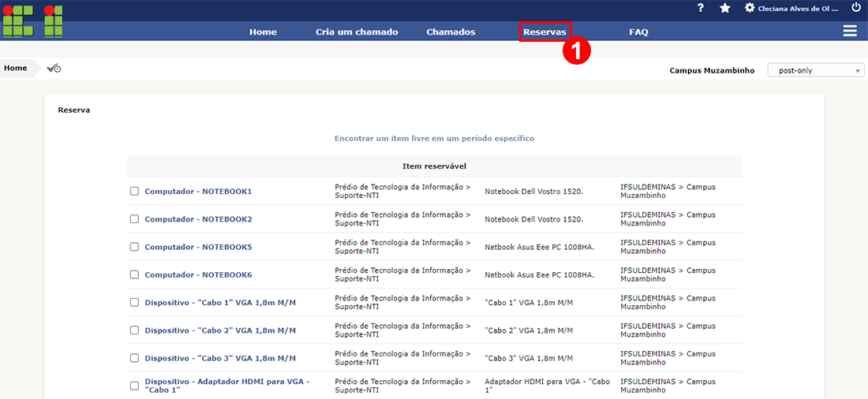Click the IFSULDEMINAS entity in NOTEBOOK1 row
The width and height of the screenshot is (868, 399).
pos(668,191)
